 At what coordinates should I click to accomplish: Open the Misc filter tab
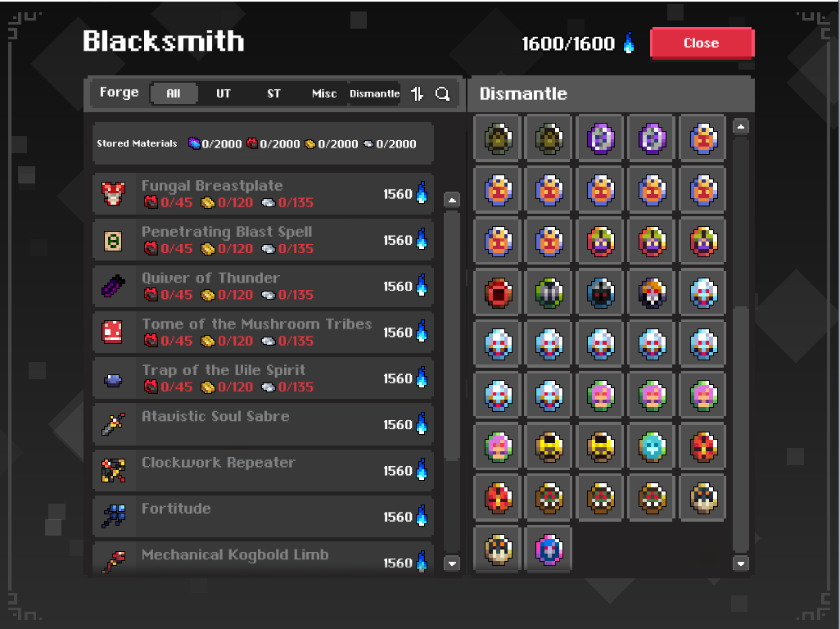click(x=324, y=93)
